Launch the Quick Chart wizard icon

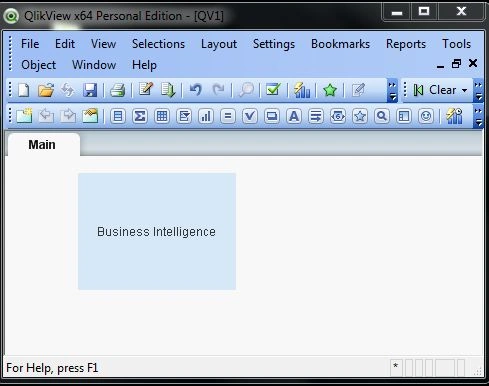(x=302, y=90)
